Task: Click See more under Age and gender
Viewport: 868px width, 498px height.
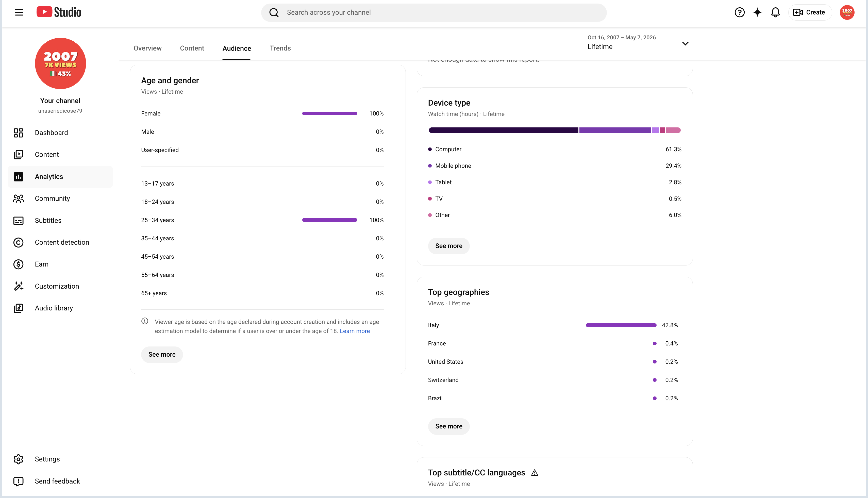Action: tap(162, 355)
